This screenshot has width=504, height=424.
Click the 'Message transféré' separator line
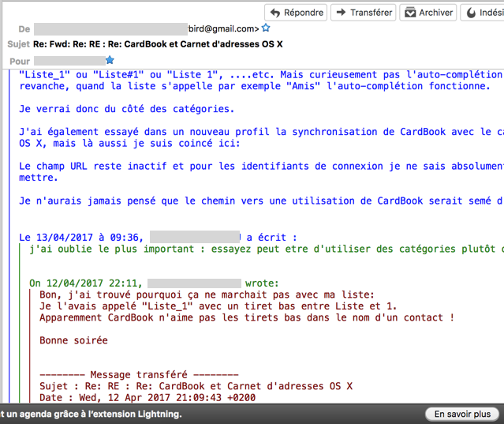pyautogui.click(x=139, y=375)
